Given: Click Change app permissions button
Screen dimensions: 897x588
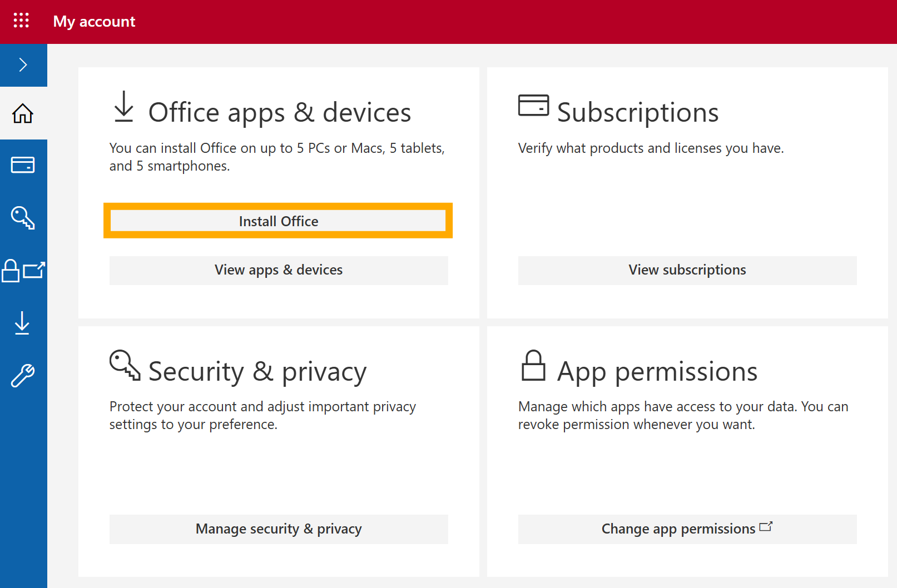Looking at the screenshot, I should click(x=687, y=529).
